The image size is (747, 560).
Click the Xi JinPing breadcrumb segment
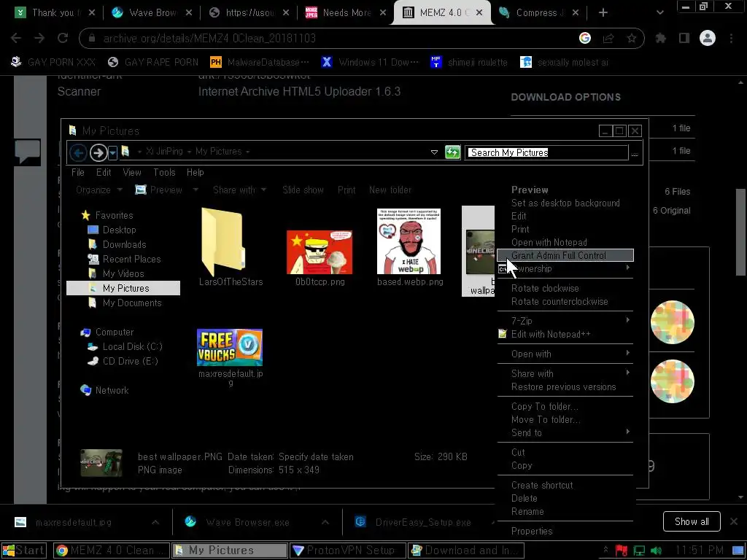[x=164, y=152]
